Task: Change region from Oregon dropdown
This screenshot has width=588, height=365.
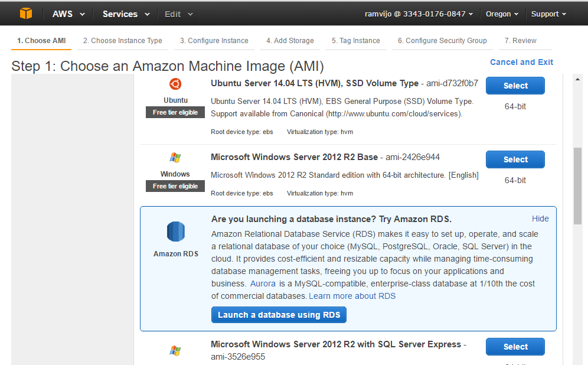Action: pos(502,14)
